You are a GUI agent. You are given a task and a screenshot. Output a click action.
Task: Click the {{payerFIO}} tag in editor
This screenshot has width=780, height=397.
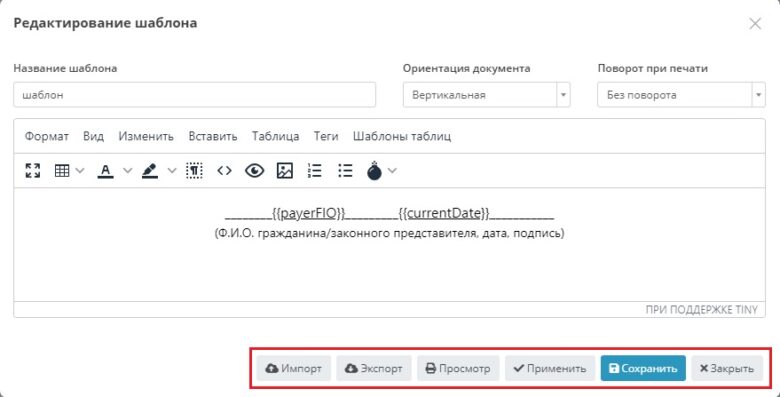point(309,214)
